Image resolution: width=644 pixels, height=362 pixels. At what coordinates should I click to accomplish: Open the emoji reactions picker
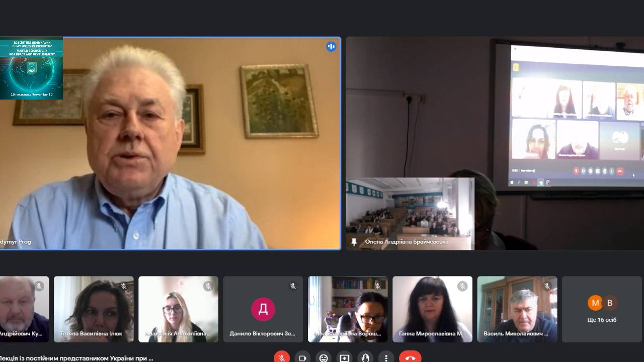click(x=324, y=357)
